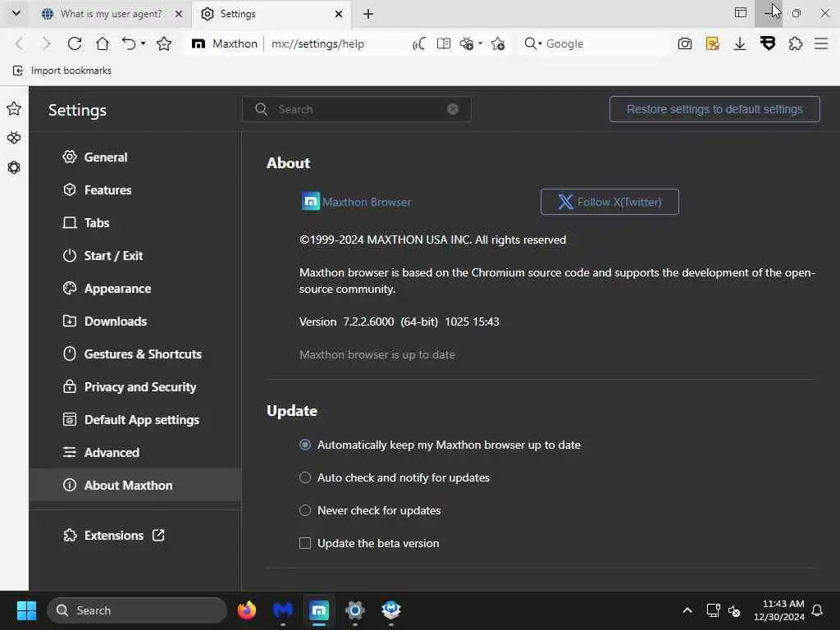Click the settings search field
This screenshot has height=630, width=840.
point(357,109)
